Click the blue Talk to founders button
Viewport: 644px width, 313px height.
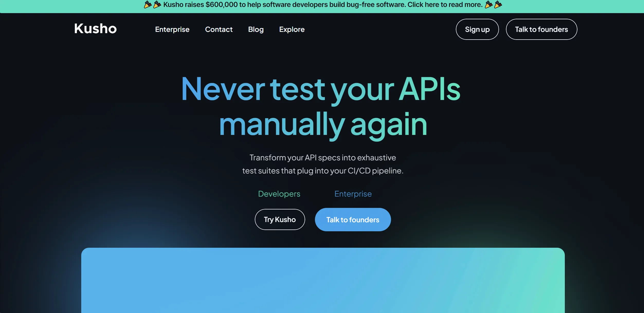coord(352,219)
